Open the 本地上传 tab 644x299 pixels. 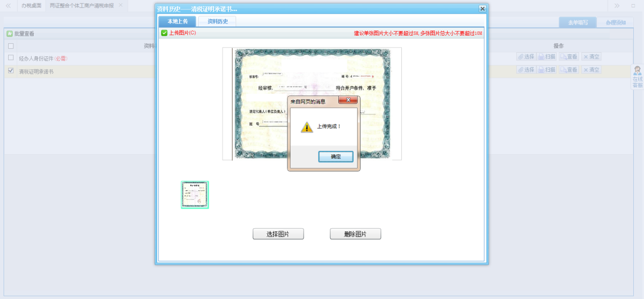coord(177,21)
